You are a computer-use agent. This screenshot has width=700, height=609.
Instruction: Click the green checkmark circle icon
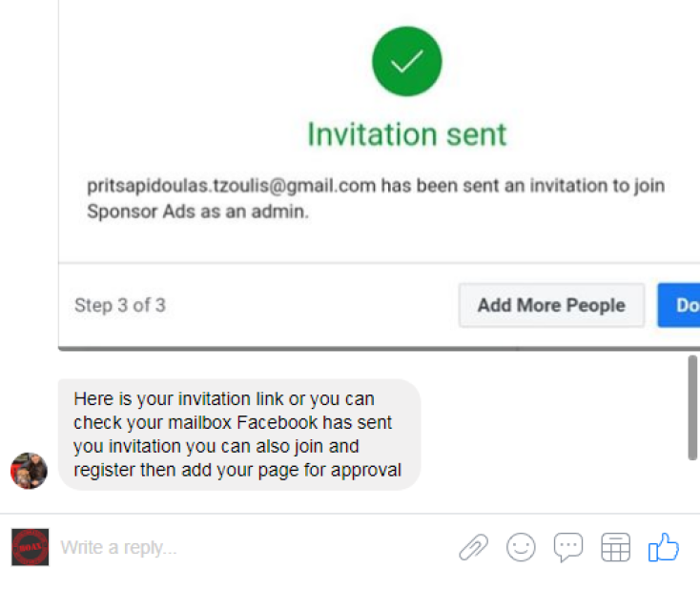(x=407, y=62)
